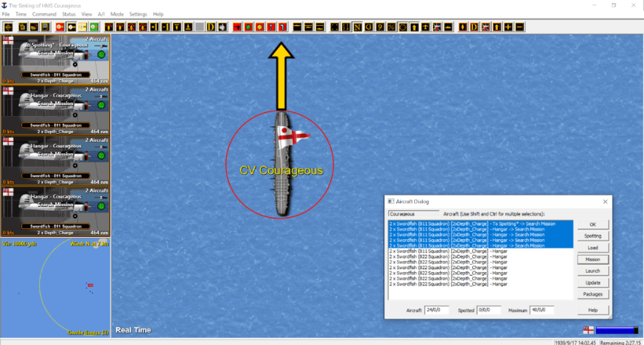644x345 pixels.
Task: Click the blue progress bar at bottom right
Action: tap(618, 330)
